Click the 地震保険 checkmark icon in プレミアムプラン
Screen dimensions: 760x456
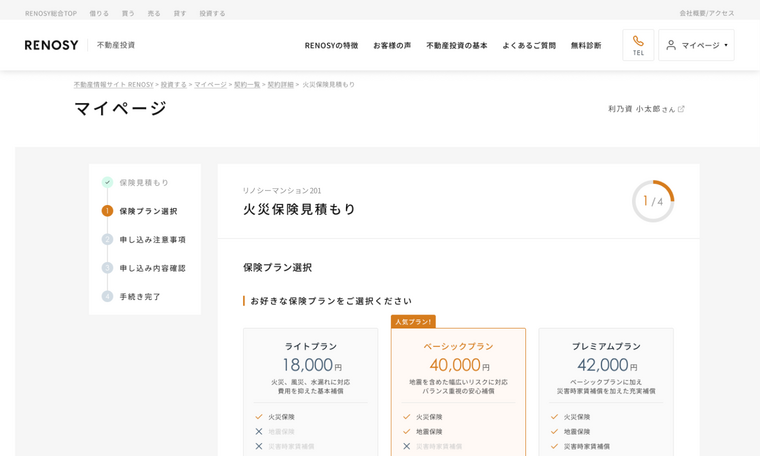tap(554, 431)
